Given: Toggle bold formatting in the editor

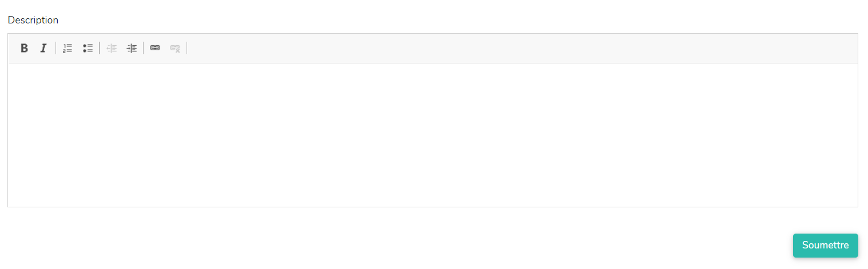Looking at the screenshot, I should [x=24, y=48].
